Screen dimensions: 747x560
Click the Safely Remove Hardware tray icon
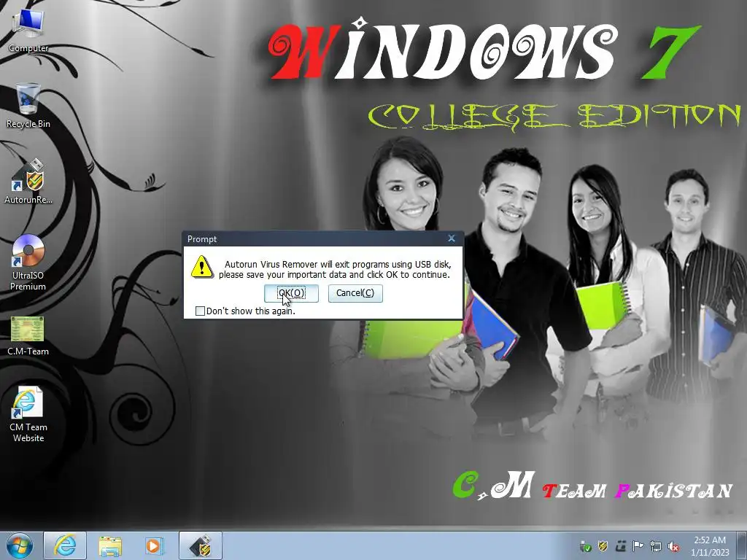pos(586,546)
